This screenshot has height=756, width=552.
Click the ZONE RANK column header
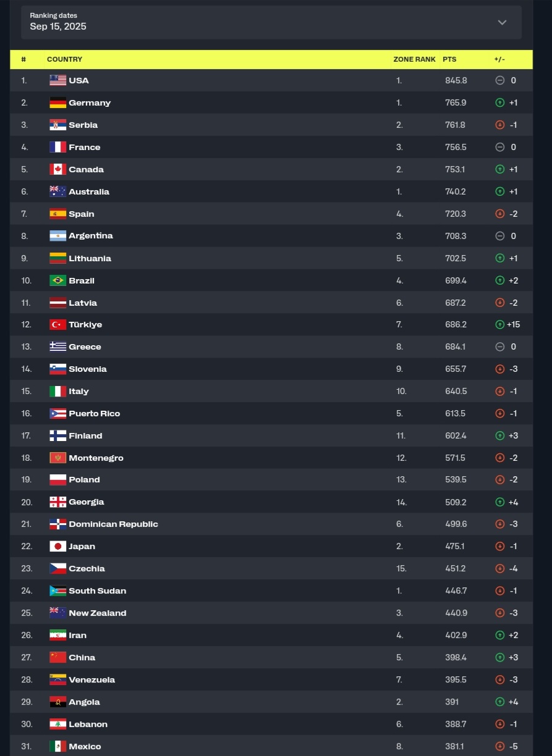414,59
